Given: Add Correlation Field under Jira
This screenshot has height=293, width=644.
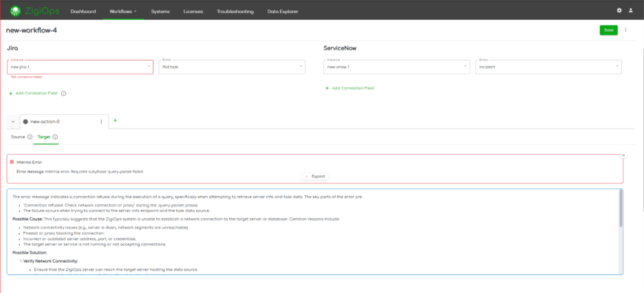Looking at the screenshot, I should [33, 93].
